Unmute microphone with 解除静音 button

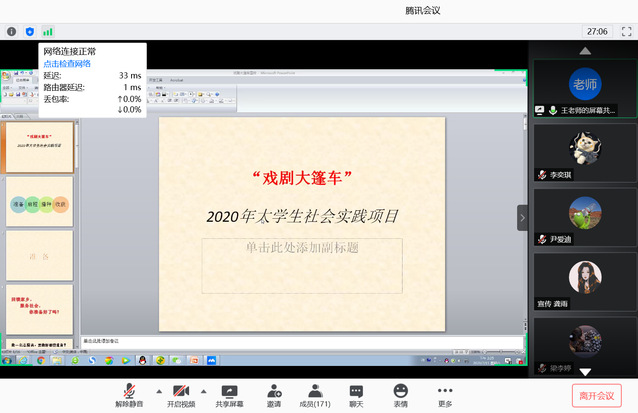pyautogui.click(x=128, y=395)
